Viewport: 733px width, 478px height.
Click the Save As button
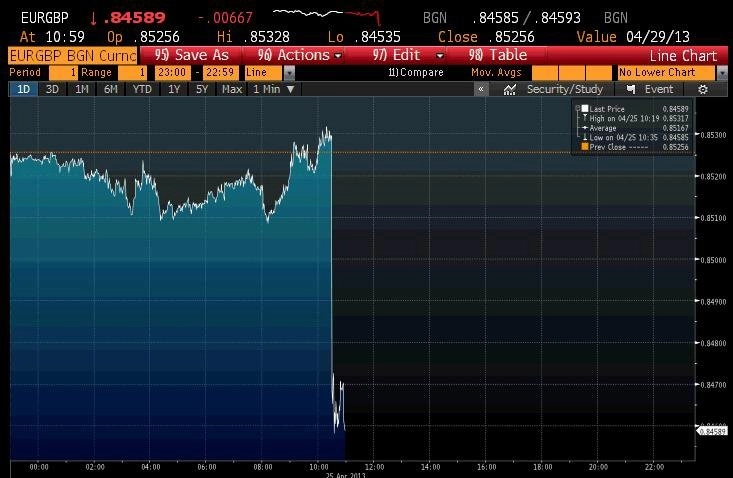pos(192,55)
